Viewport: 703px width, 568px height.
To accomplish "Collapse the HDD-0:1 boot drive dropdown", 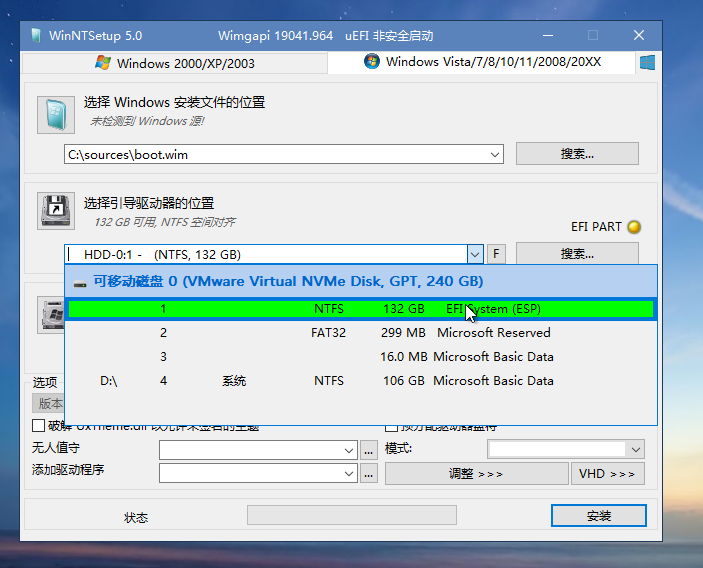I will pyautogui.click(x=475, y=254).
